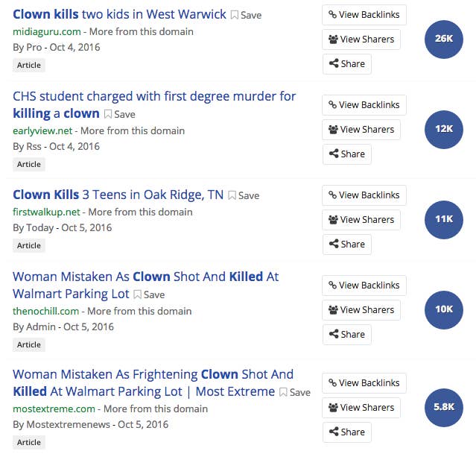
Task: Share the midiaguru.com clown article
Action: pos(347,64)
